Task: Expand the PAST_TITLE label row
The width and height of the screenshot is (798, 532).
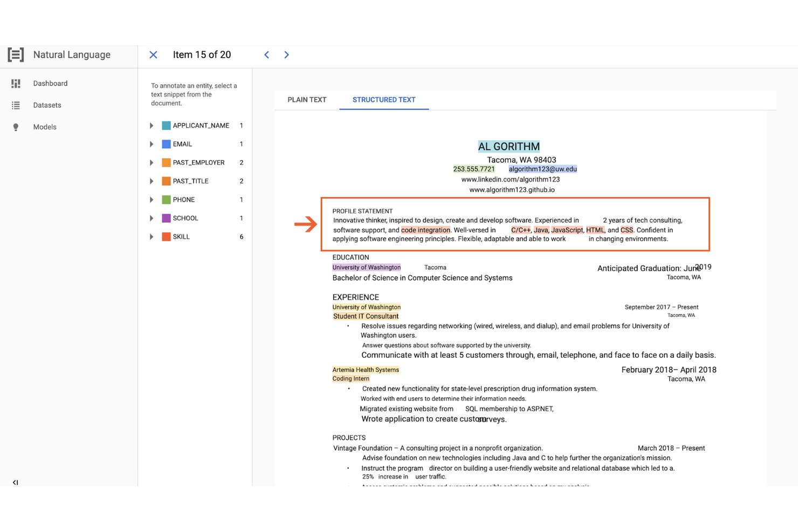Action: (152, 181)
